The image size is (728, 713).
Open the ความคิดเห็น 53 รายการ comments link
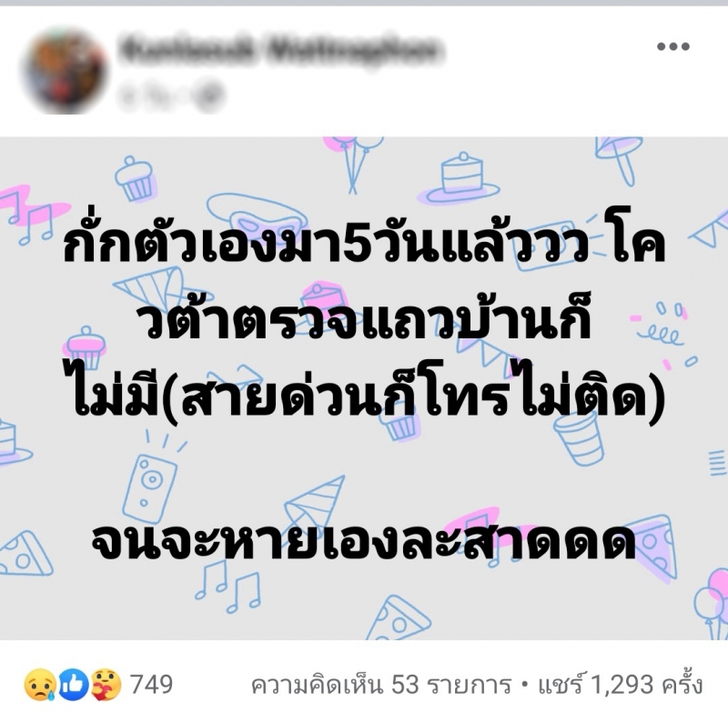point(380,685)
